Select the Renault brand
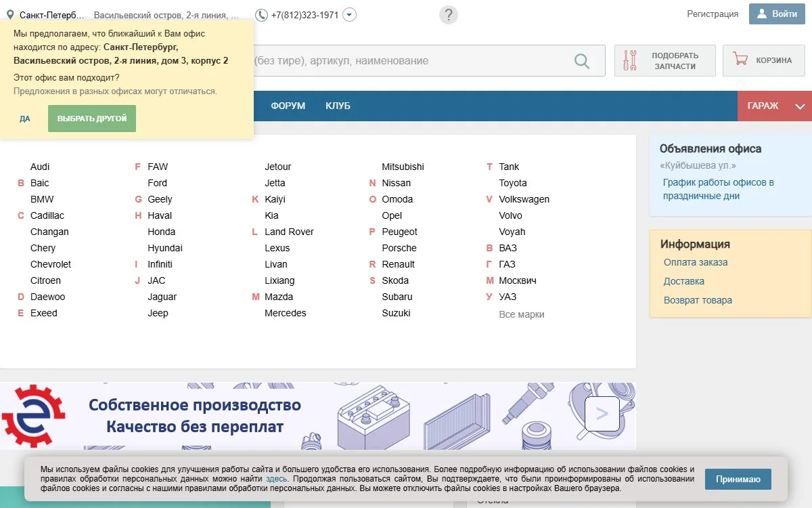Screen dimensions: 812x508 point(399,264)
